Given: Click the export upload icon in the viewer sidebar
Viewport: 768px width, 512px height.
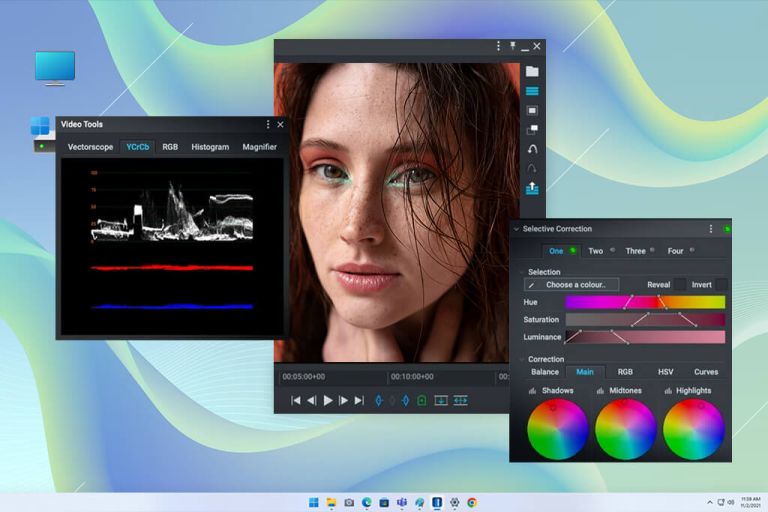Looking at the screenshot, I should 532,187.
